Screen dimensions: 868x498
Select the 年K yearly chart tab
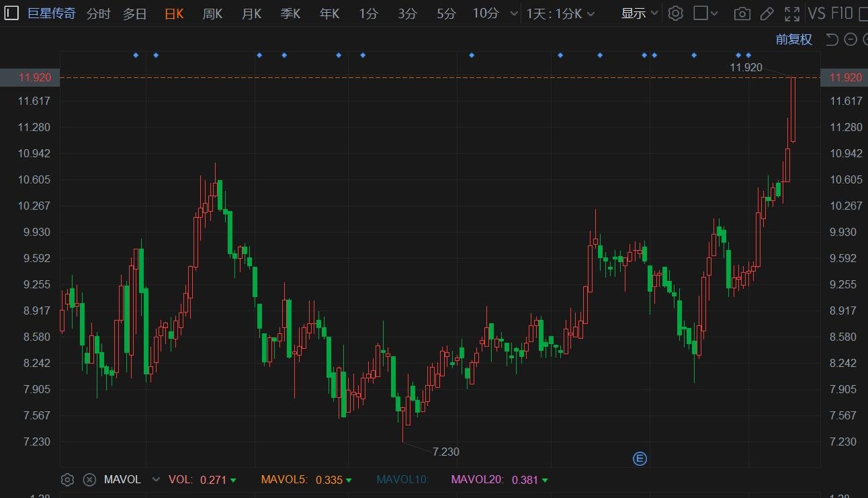click(329, 13)
